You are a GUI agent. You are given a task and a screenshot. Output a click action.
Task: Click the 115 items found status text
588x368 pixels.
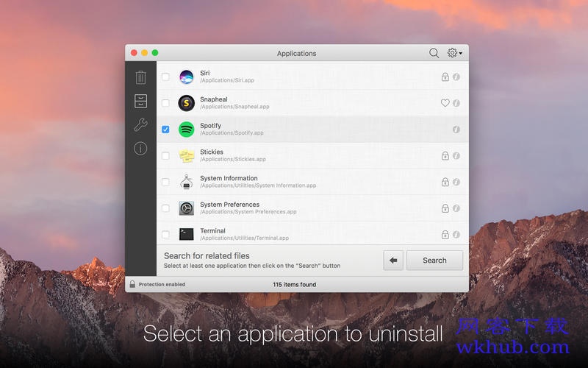(x=295, y=284)
